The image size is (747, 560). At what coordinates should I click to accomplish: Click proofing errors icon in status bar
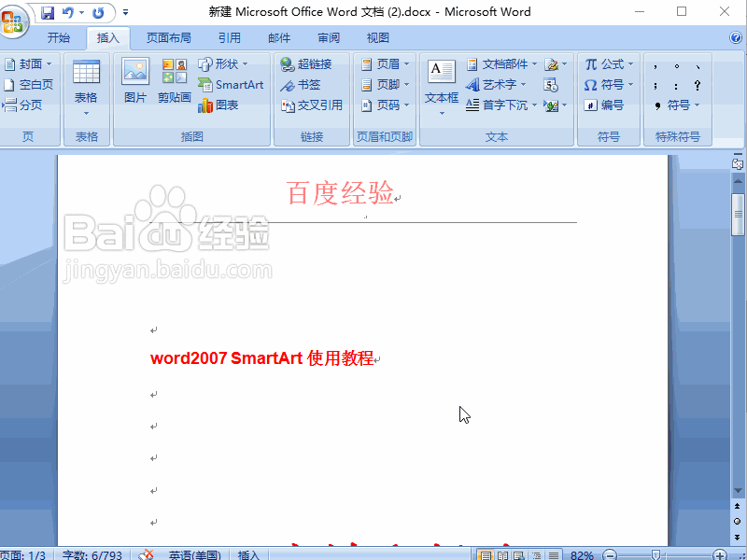click(146, 555)
